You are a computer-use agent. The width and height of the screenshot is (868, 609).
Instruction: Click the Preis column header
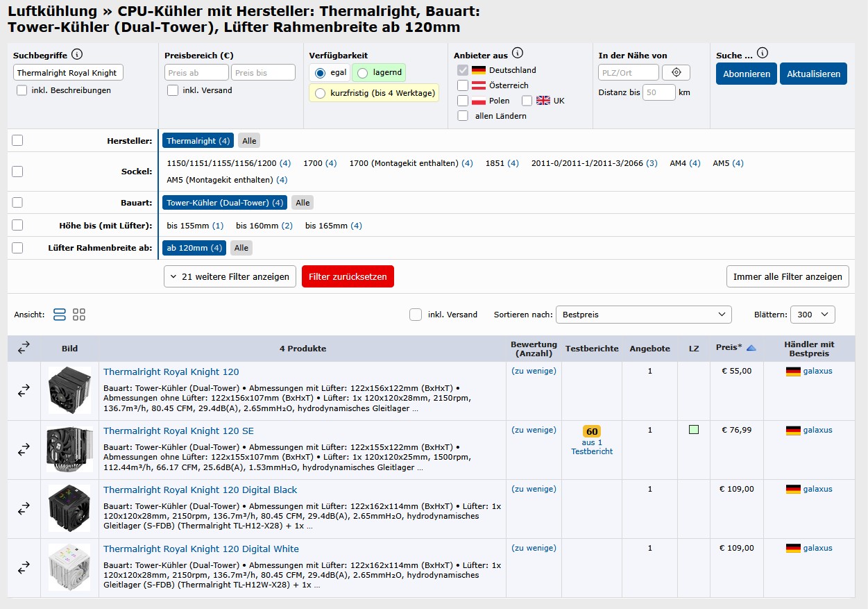(729, 347)
